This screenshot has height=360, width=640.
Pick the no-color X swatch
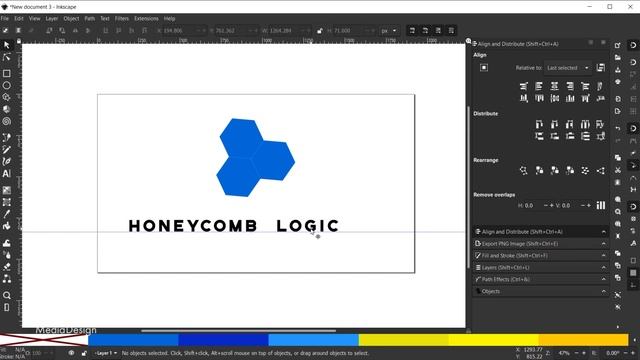click(44, 340)
